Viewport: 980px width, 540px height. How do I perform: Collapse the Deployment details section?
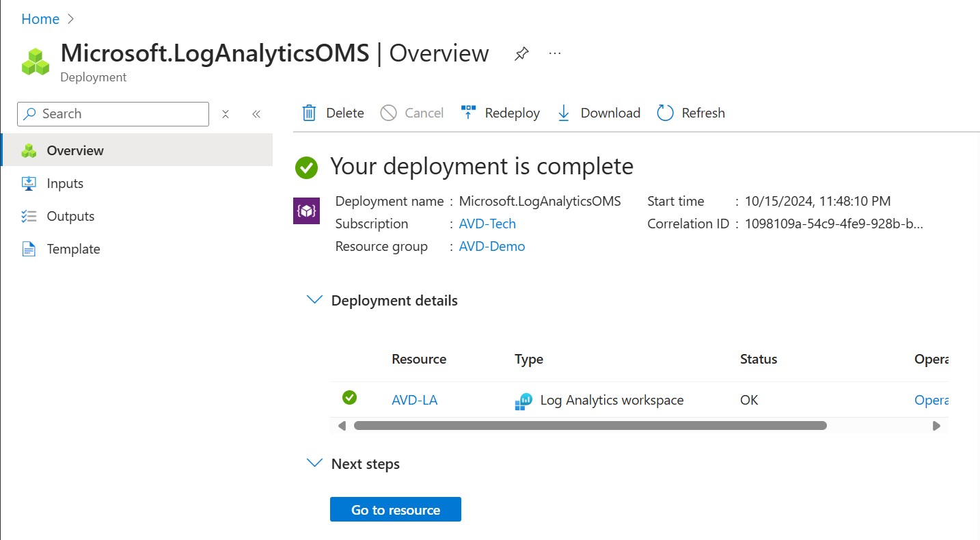pos(314,300)
